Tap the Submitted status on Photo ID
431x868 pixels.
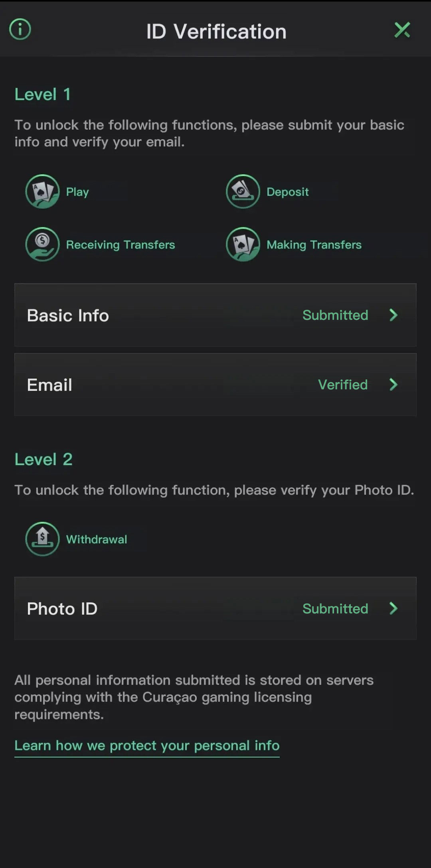point(335,609)
